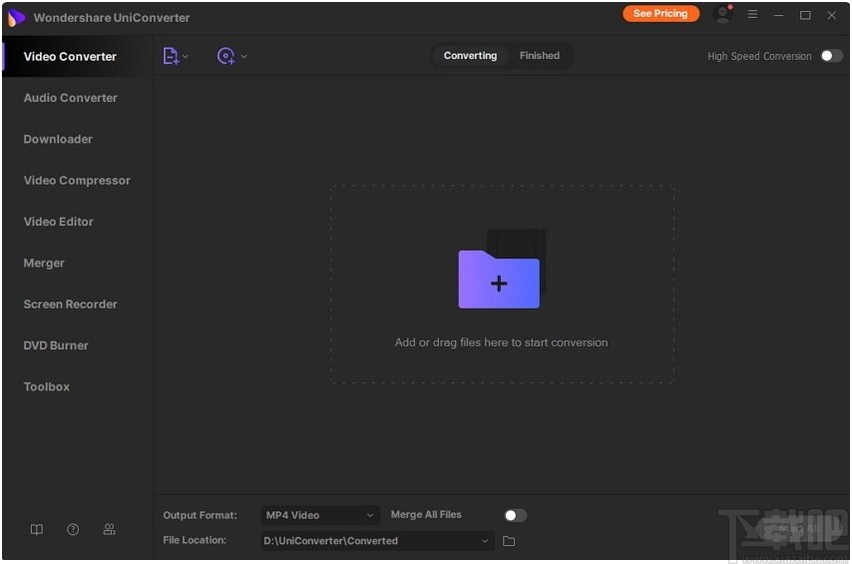Click the See Pricing button
This screenshot has width=852, height=564.
660,14
